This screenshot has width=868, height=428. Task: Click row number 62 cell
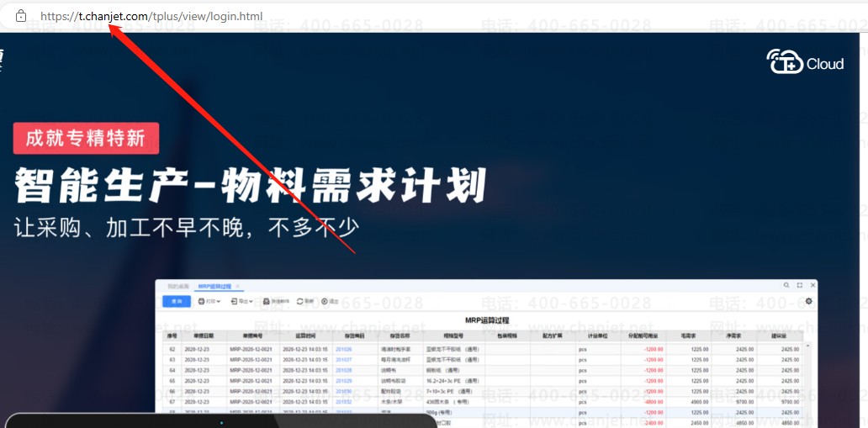[172, 349]
